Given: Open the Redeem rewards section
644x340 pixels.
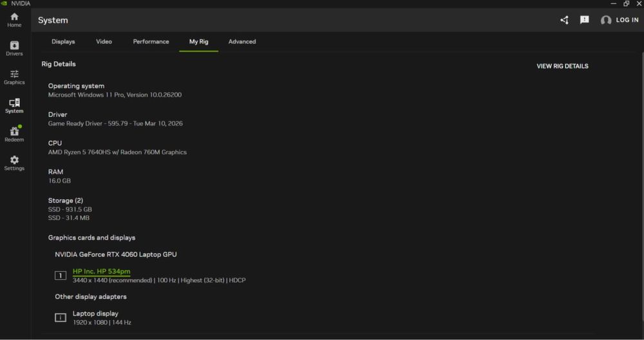Looking at the screenshot, I should point(14,135).
